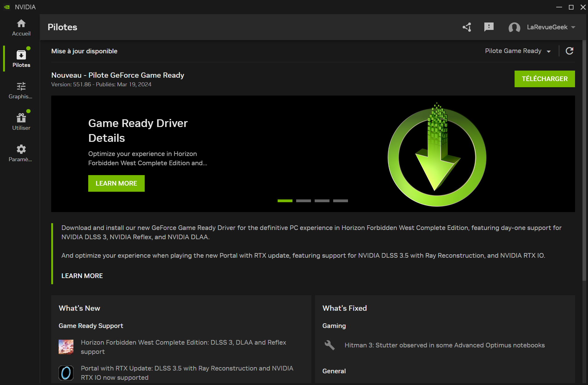The width and height of the screenshot is (588, 385).
Task: Open the Paramètres gear section
Action: [21, 153]
